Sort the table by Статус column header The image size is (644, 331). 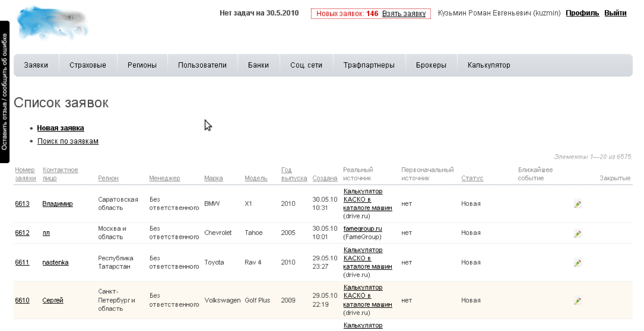pos(472,178)
